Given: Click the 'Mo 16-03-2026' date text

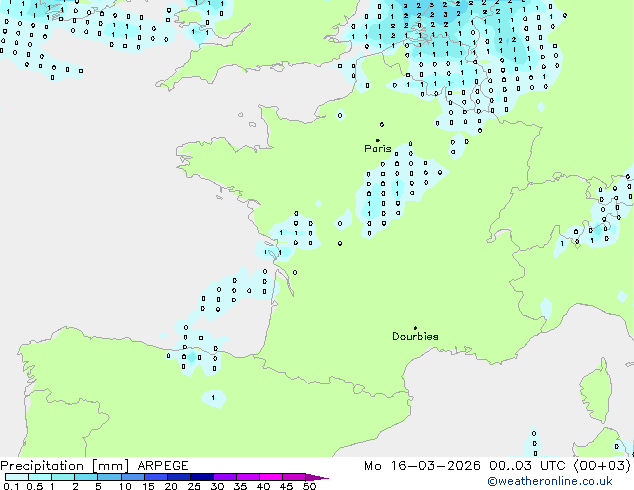Looking at the screenshot, I should [422, 466].
